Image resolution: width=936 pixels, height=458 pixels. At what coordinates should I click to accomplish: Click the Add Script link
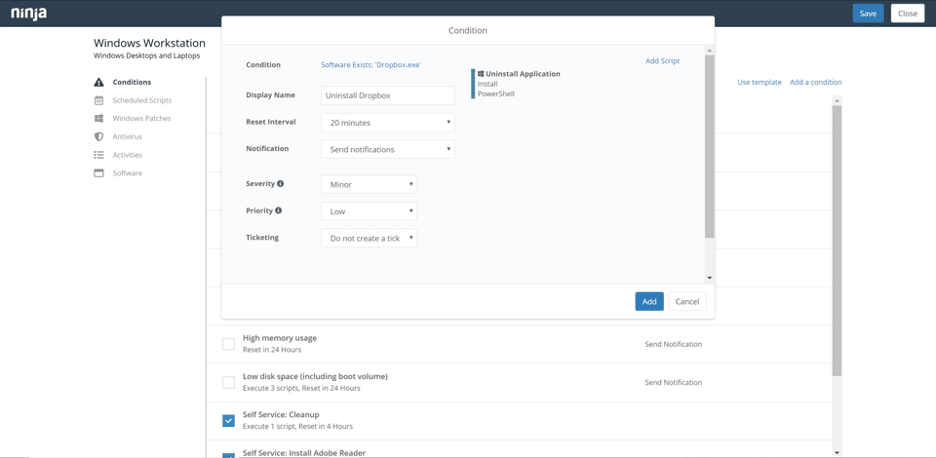tap(662, 61)
